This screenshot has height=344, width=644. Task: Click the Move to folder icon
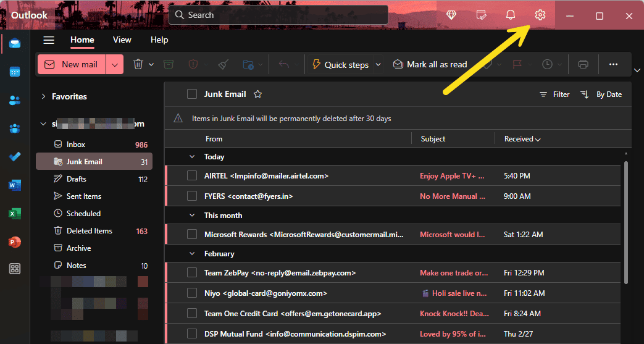coord(248,64)
